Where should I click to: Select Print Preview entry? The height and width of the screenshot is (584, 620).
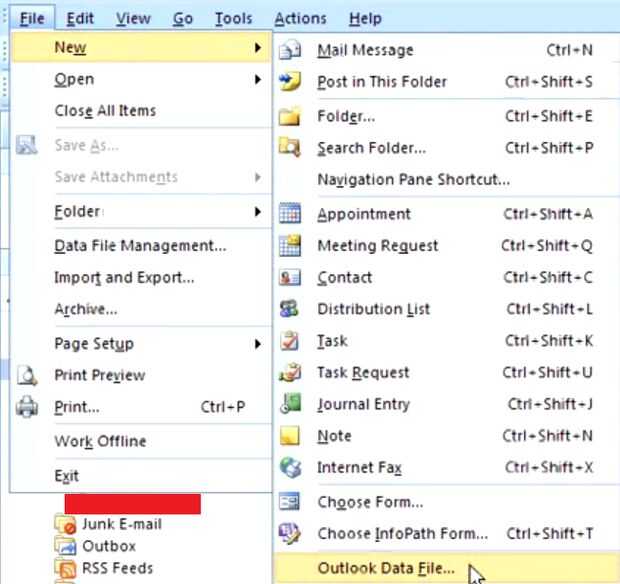[142, 375]
